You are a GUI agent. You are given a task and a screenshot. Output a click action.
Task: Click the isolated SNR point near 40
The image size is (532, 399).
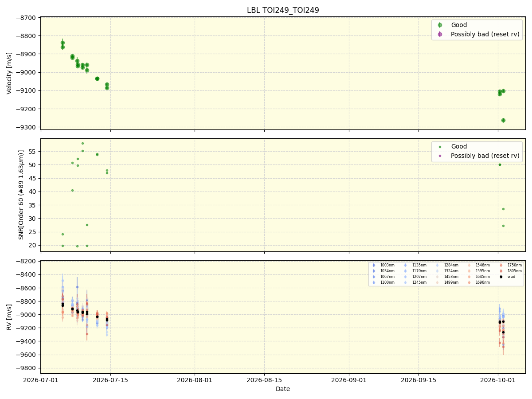(x=72, y=190)
